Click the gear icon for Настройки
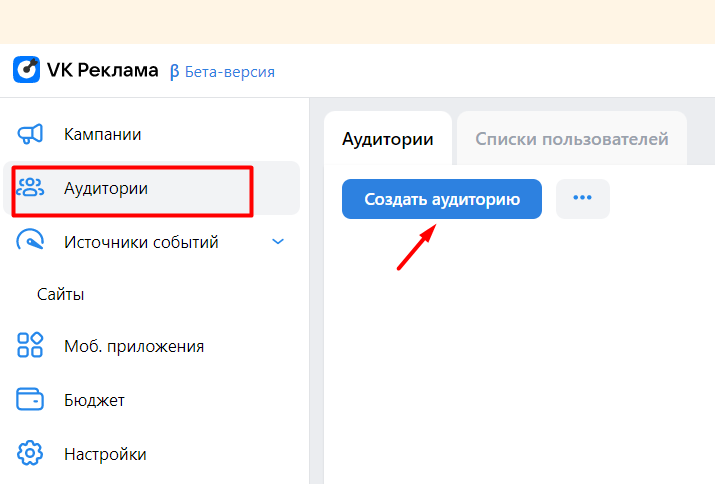Viewport: 715px width, 484px height. click(x=31, y=454)
